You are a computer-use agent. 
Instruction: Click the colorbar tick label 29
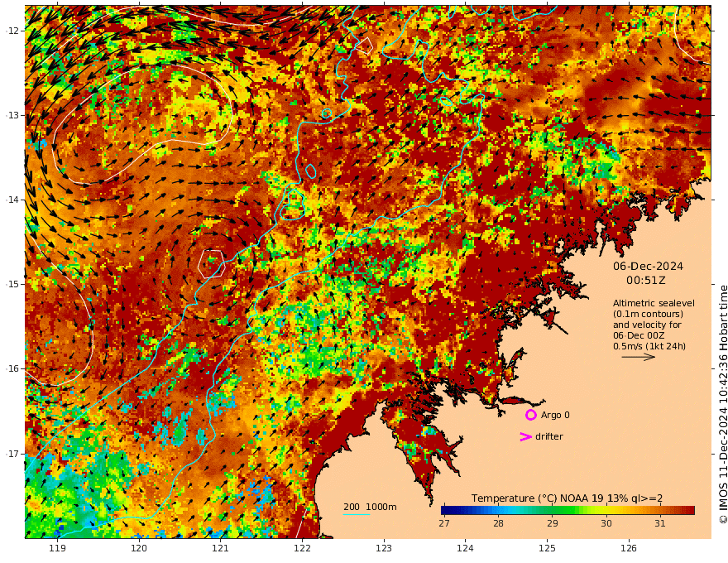(x=552, y=523)
